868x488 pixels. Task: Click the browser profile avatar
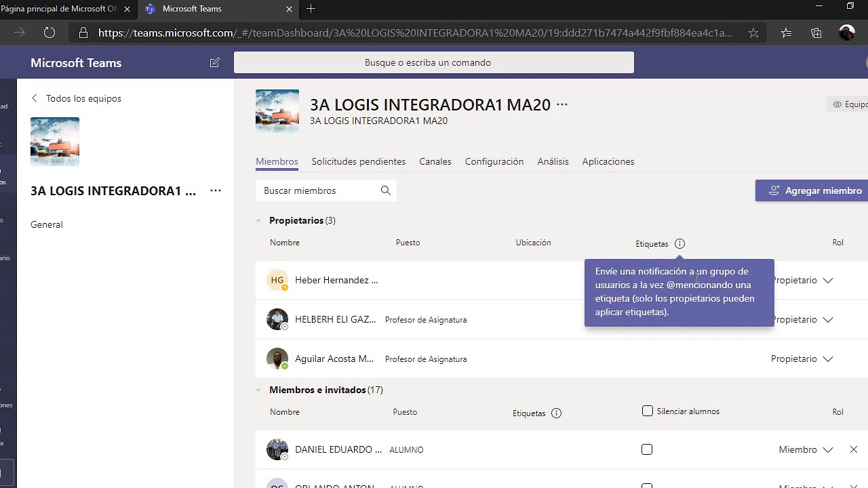(x=847, y=33)
